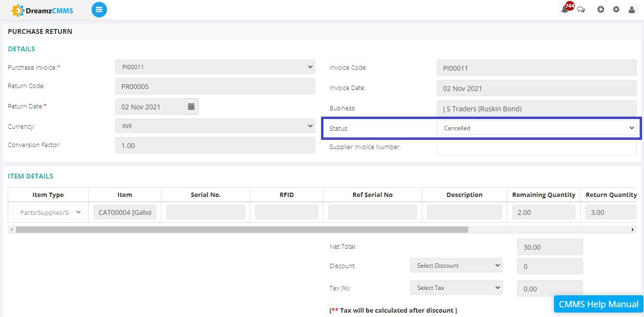Click the Return Quantity field 3.00
Viewport: 644px width, 317px height.
coord(611,212)
